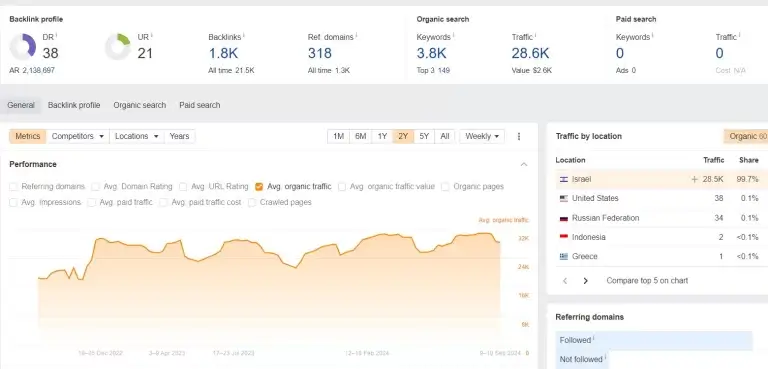Click the Greece flag icon

[x=563, y=256]
